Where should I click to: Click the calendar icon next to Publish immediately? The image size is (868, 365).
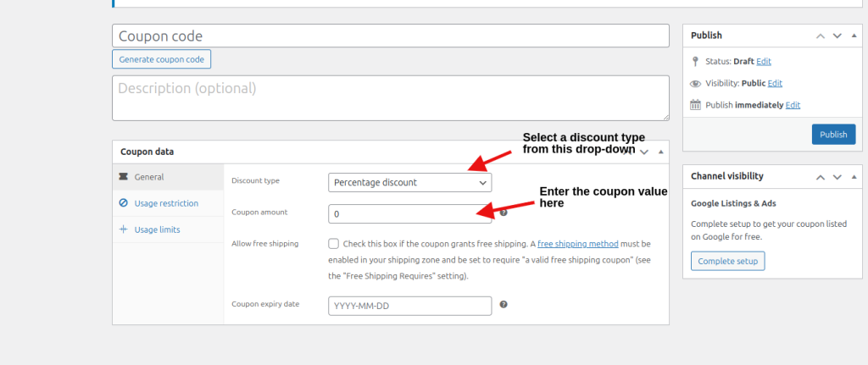click(x=695, y=104)
